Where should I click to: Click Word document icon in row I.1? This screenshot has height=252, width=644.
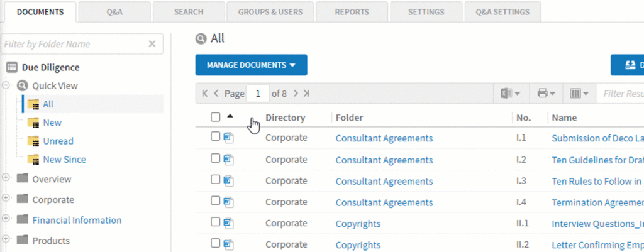[x=228, y=138]
